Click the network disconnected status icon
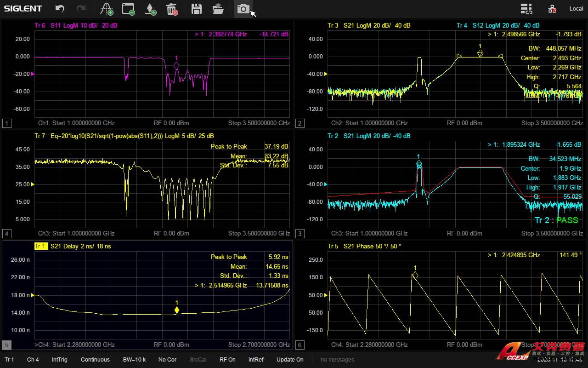This screenshot has width=588, height=368. 552,9
